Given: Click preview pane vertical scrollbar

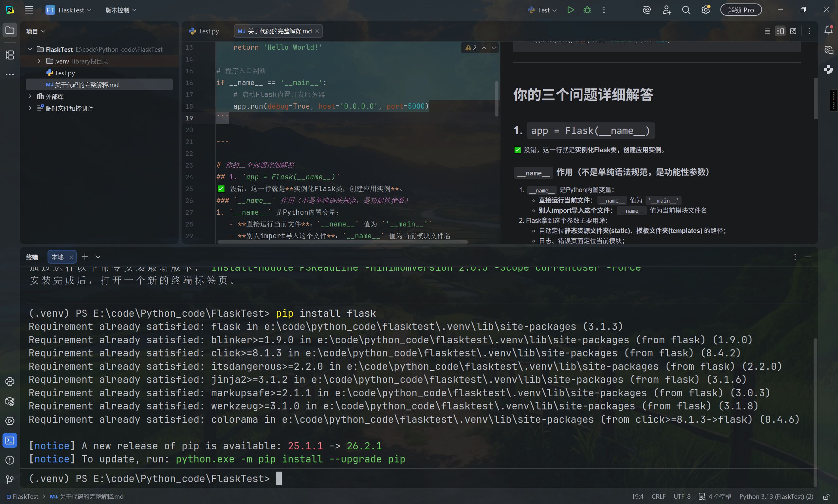Looking at the screenshot, I should [x=816, y=99].
